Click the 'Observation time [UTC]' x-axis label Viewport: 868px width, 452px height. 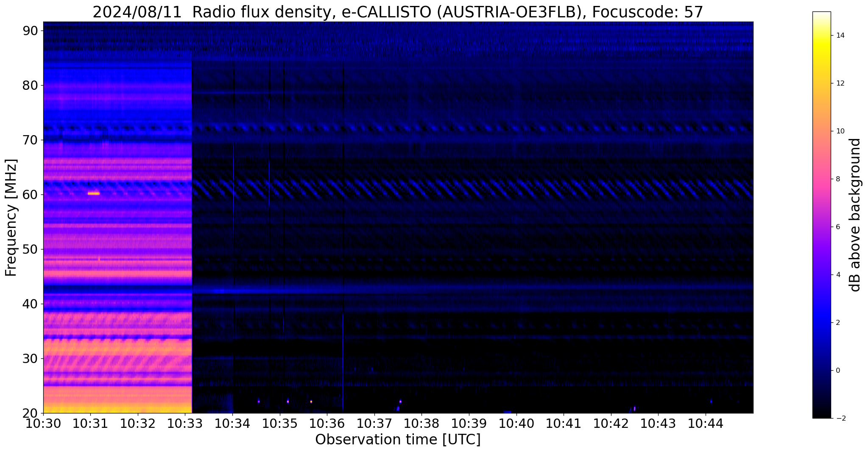pos(398,440)
